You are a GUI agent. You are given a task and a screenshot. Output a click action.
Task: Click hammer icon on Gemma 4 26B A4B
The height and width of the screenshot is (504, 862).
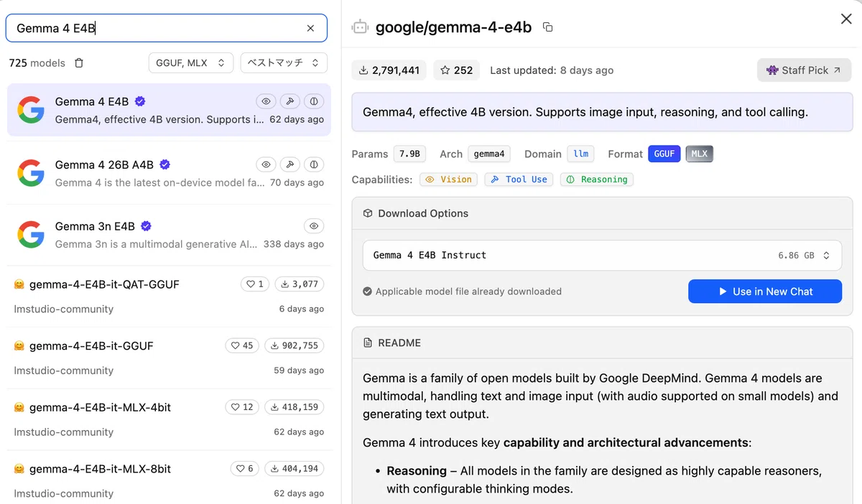[290, 164]
